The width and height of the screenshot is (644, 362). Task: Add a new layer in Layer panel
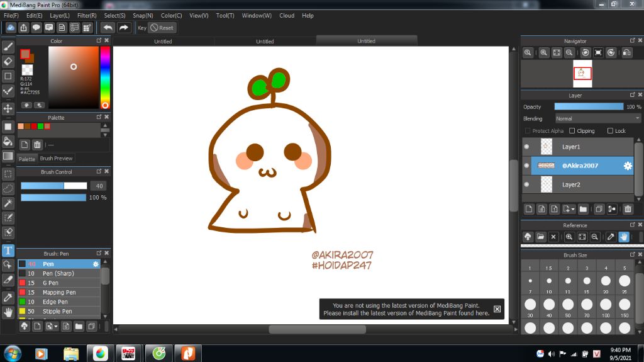click(529, 209)
